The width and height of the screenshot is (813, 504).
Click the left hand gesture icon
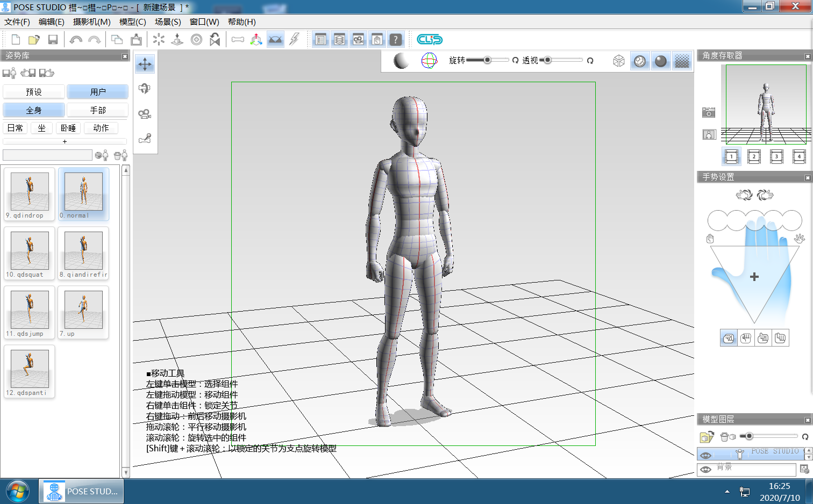click(744, 195)
